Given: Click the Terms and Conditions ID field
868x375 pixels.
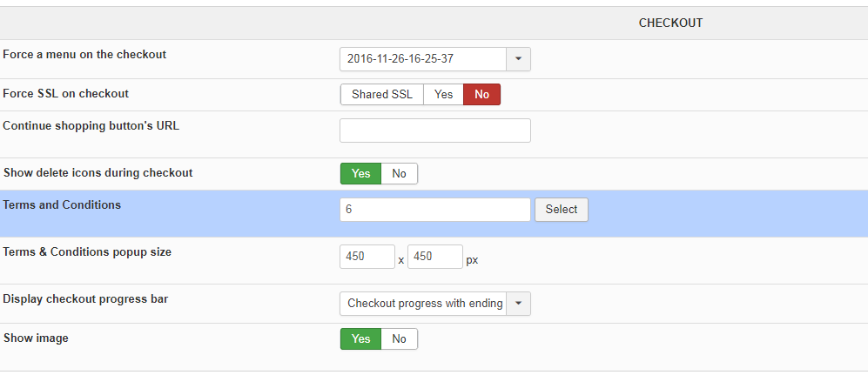Looking at the screenshot, I should click(x=434, y=210).
